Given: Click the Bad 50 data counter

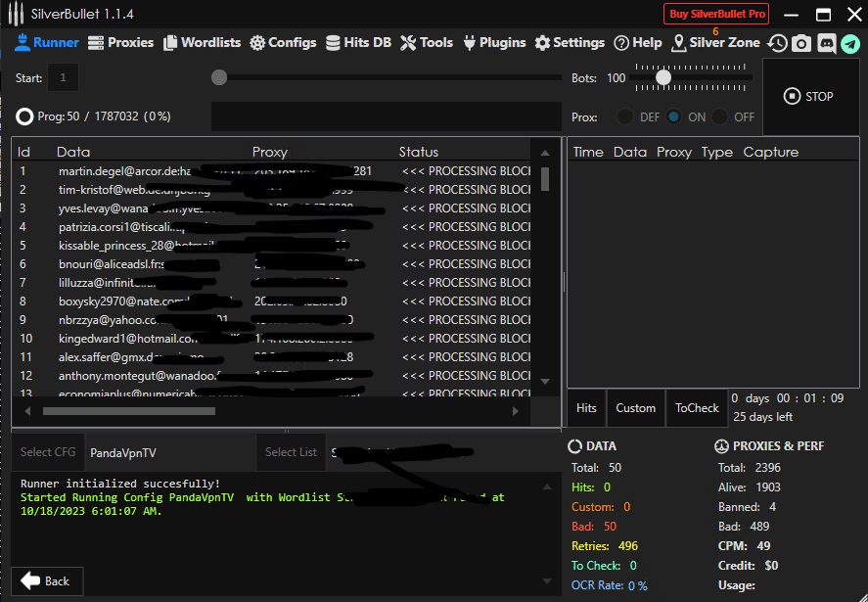Looking at the screenshot, I should (x=610, y=526).
